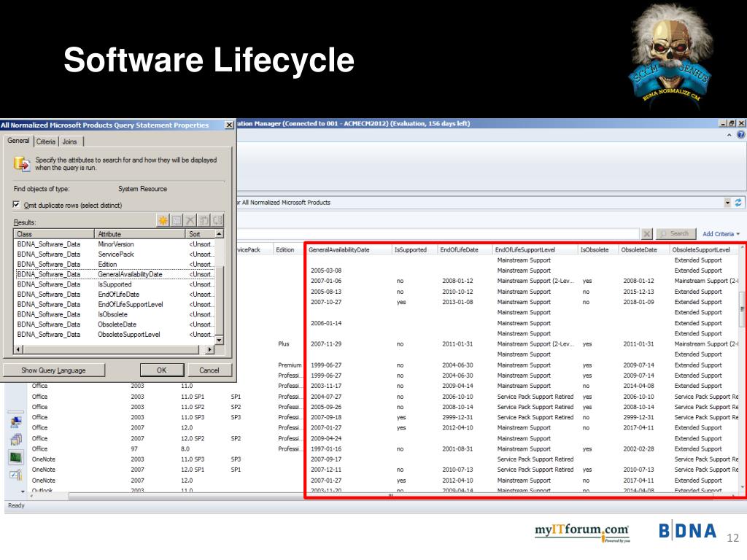Switch to the Criteria tab
Image resolution: width=747 pixels, height=560 pixels.
[x=46, y=141]
